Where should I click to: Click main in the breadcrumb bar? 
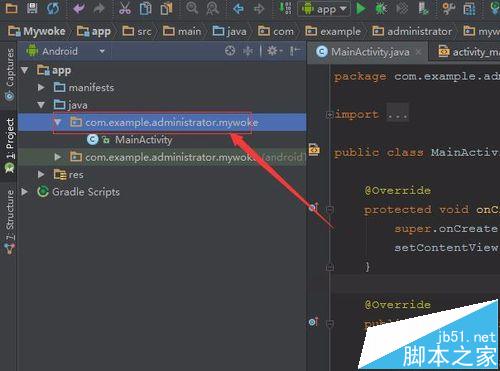[x=182, y=31]
